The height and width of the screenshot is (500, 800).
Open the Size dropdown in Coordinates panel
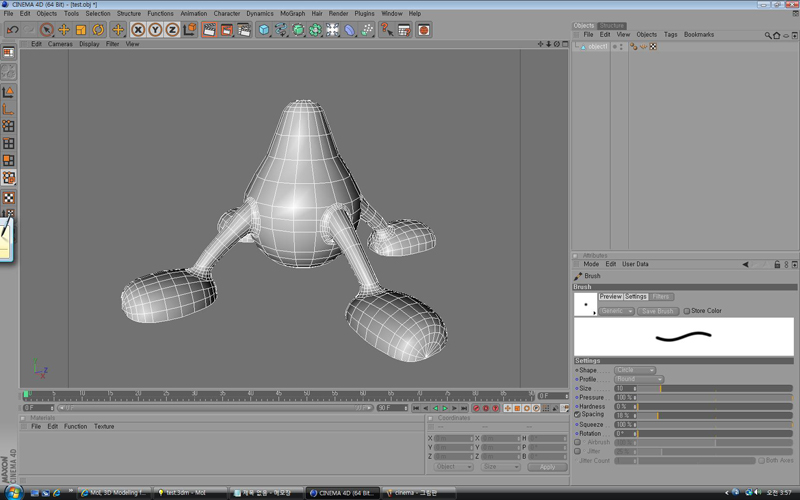pos(500,467)
